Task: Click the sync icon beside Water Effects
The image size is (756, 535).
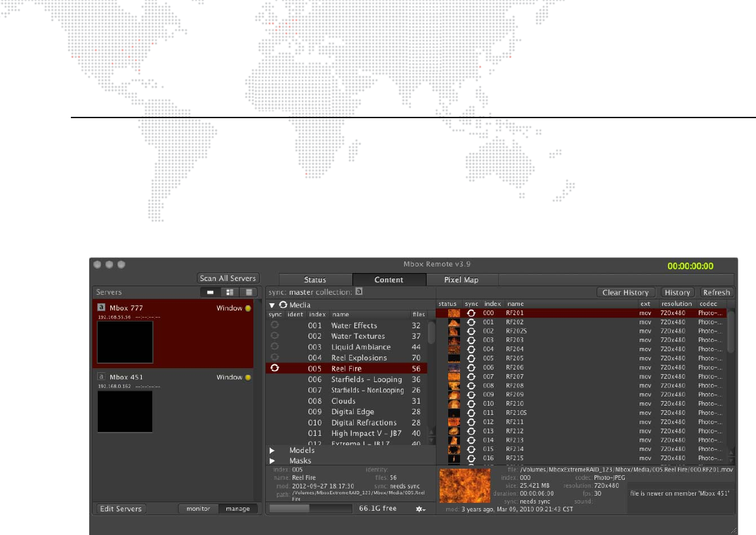Action: (275, 326)
